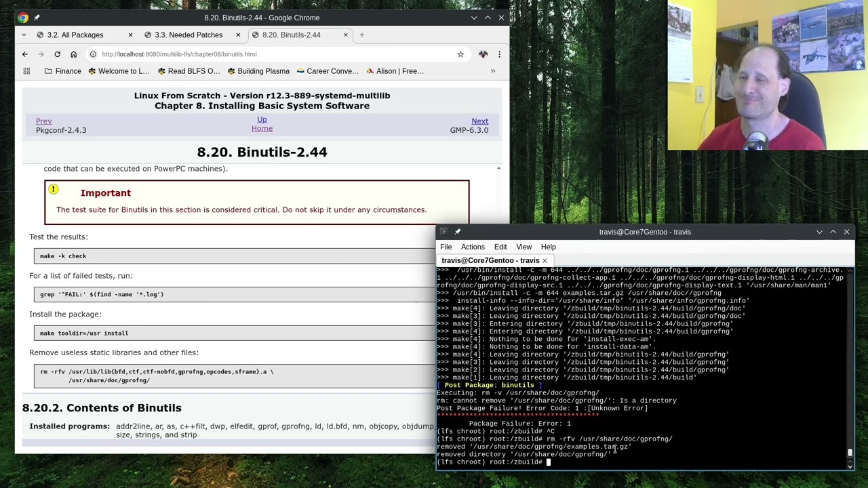The image size is (868, 488).
Task: Click the grep FAIL command text
Action: [x=102, y=294]
